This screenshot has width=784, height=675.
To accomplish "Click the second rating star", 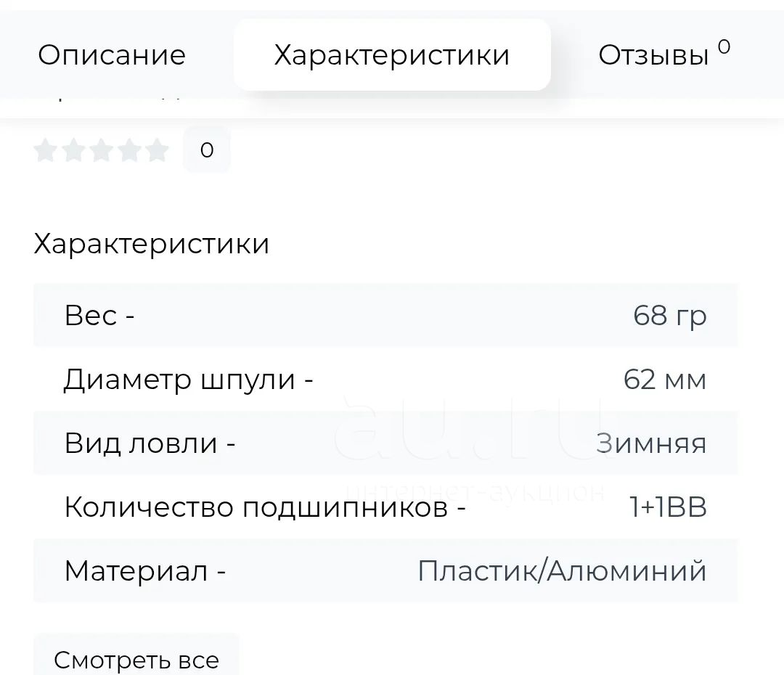I will (x=73, y=150).
